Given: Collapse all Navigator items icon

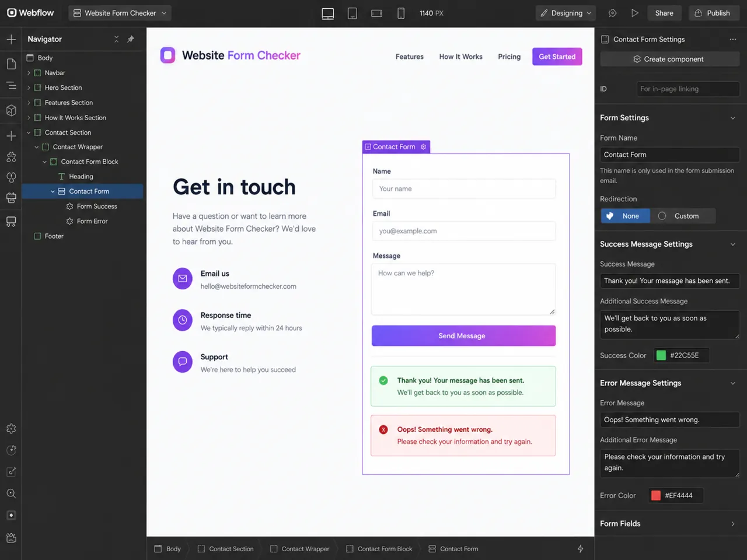Looking at the screenshot, I should point(116,39).
